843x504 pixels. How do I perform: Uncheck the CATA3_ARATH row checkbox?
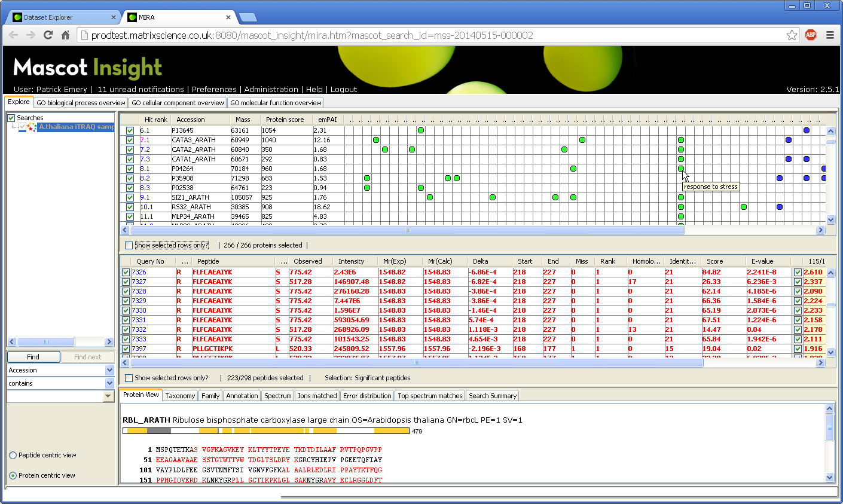click(130, 140)
